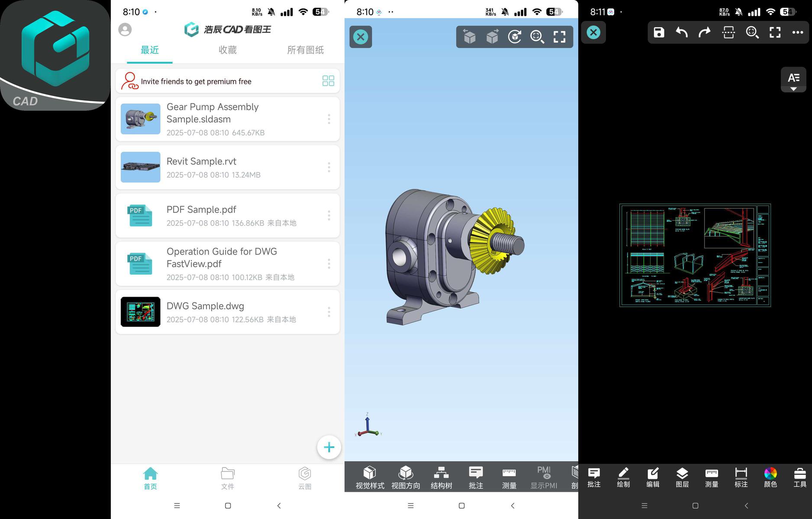Open the 工具 toolbox icon
The width and height of the screenshot is (812, 519).
point(799,477)
